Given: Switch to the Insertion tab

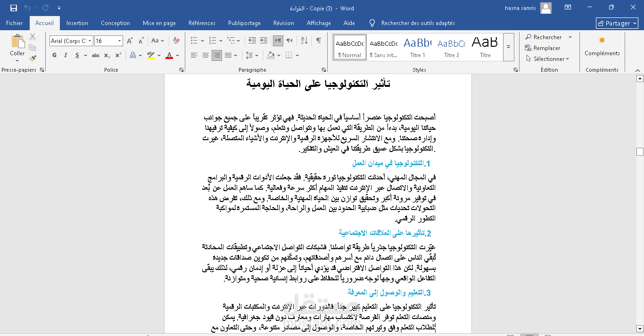Looking at the screenshot, I should (77, 23).
